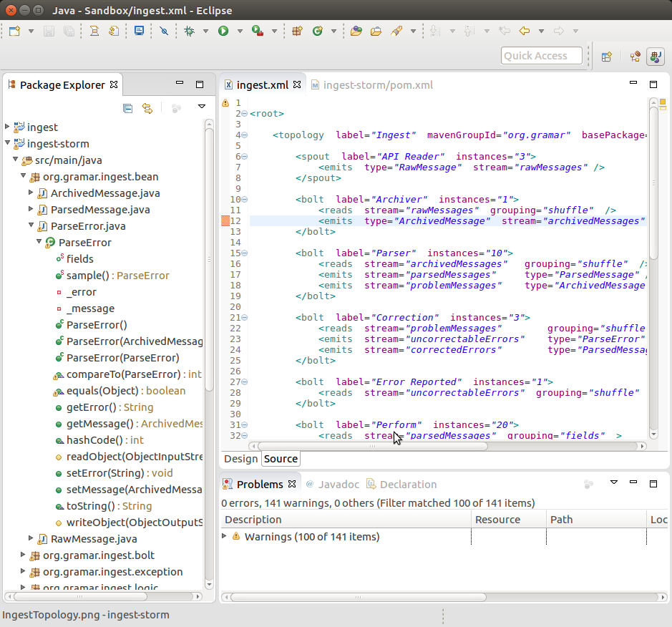Switch to the Java perspective button
Viewport: 672px width, 627px height.
click(x=654, y=57)
